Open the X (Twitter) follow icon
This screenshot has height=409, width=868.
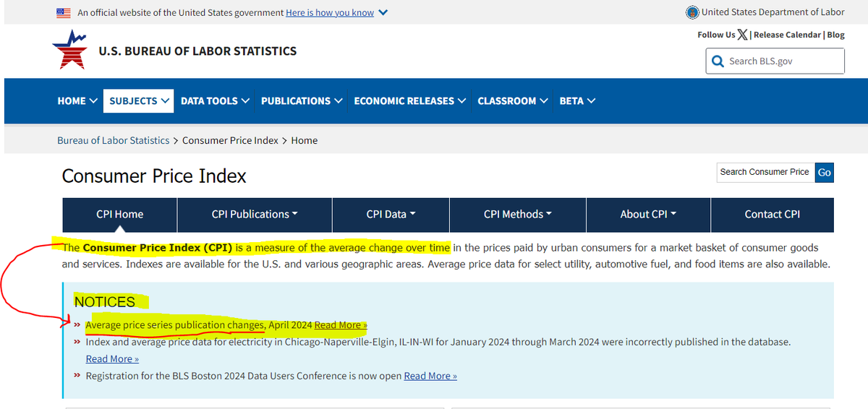(x=743, y=35)
